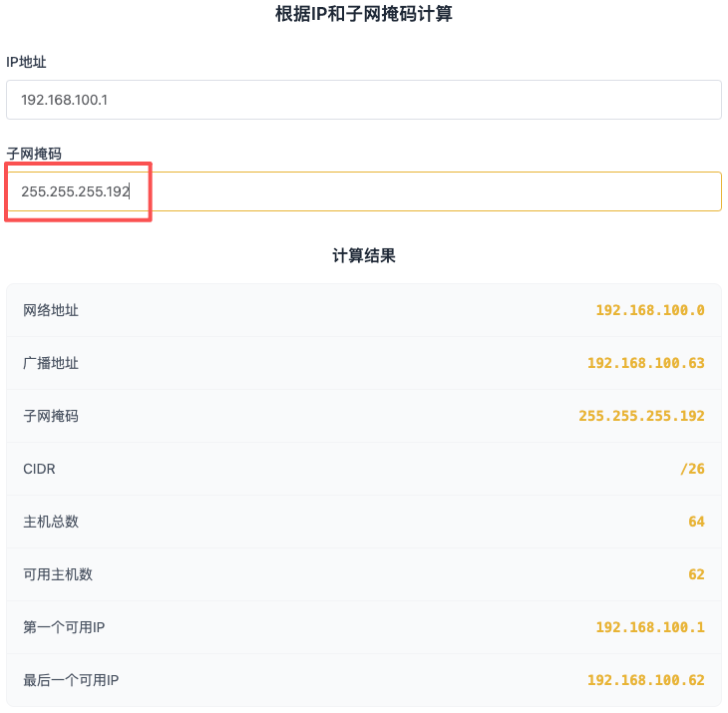Viewport: 728px width, 713px height.
Task: Select the broadcast address value 192.168.100.63
Action: (x=645, y=363)
